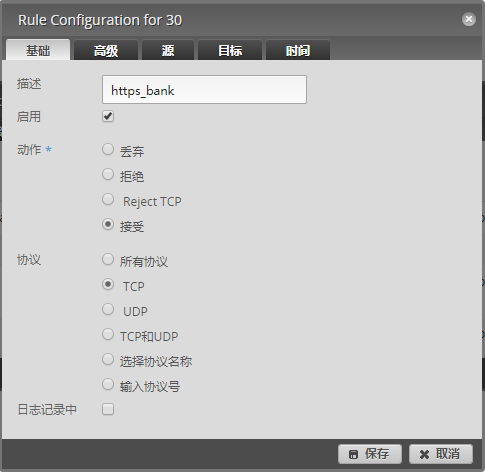Open the 源 tab
The width and height of the screenshot is (485, 472).
point(168,50)
